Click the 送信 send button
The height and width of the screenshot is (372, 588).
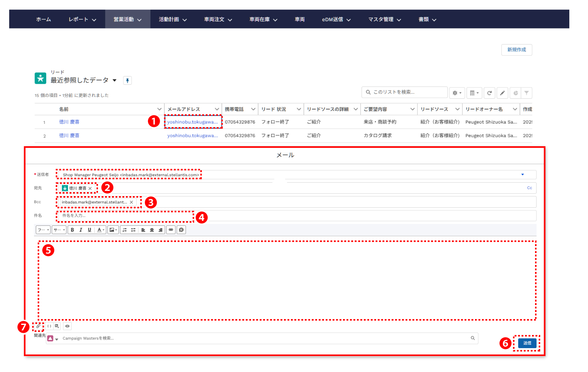527,343
